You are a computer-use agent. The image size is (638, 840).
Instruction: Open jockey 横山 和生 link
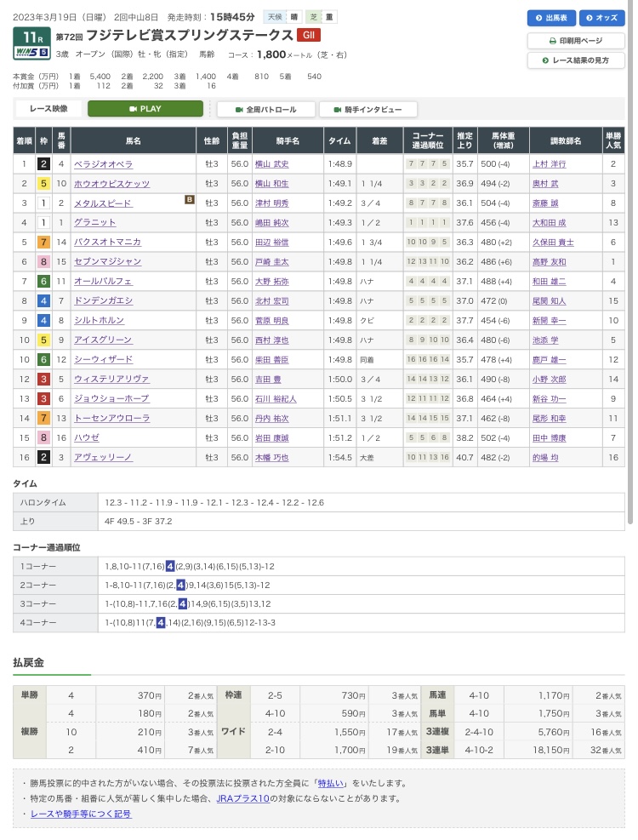pyautogui.click(x=272, y=184)
